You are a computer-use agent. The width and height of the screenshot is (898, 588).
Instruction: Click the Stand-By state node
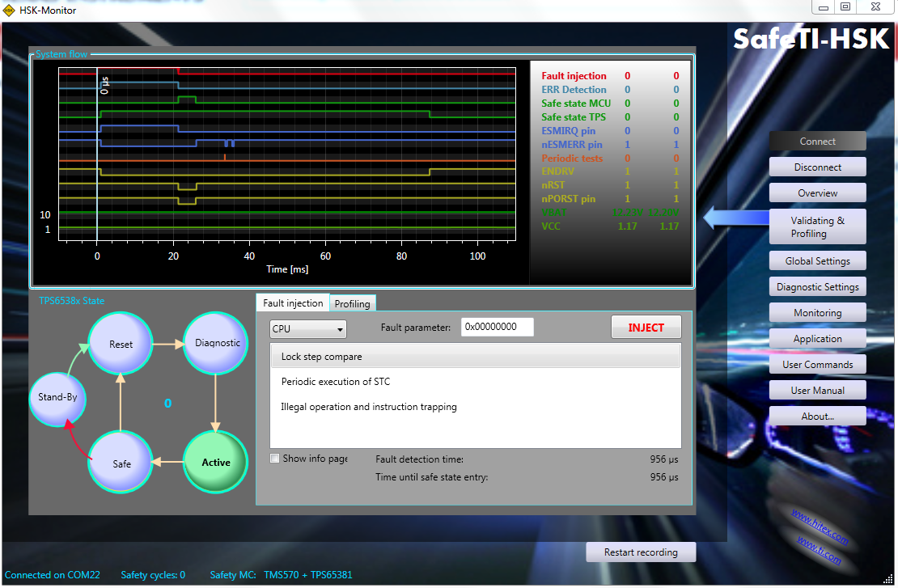(x=57, y=399)
